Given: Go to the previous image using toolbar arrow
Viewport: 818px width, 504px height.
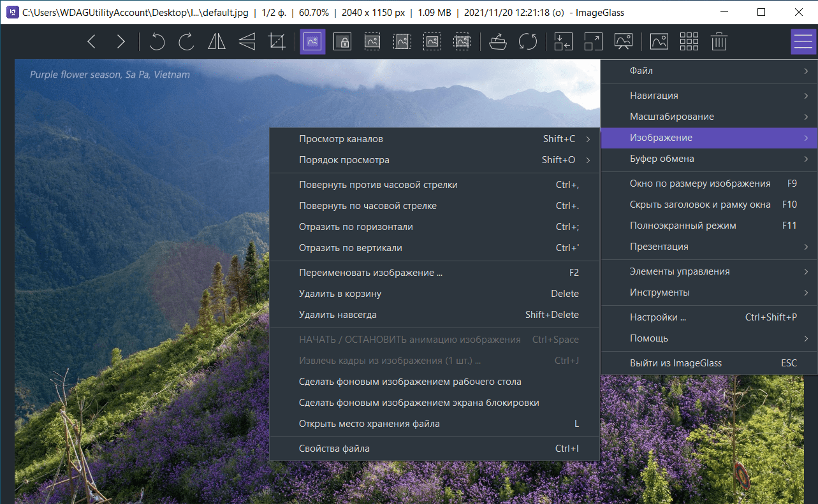Looking at the screenshot, I should (x=91, y=42).
